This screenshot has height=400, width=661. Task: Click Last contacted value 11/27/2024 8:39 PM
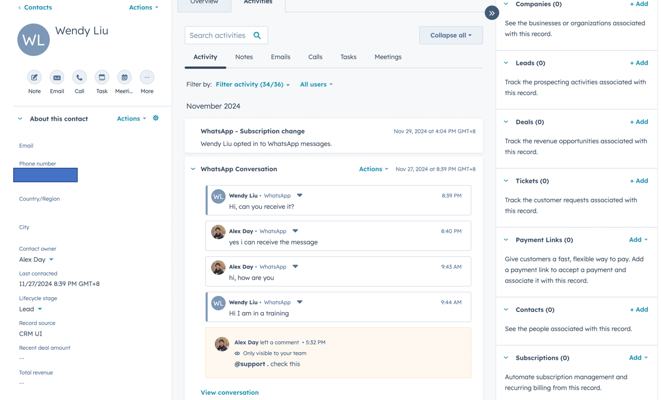click(x=59, y=284)
